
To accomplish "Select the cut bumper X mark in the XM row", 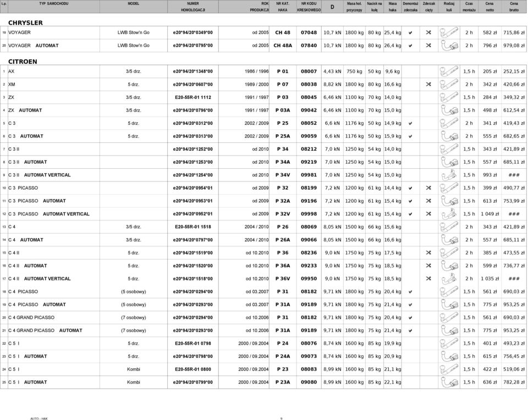I will point(428,85).
